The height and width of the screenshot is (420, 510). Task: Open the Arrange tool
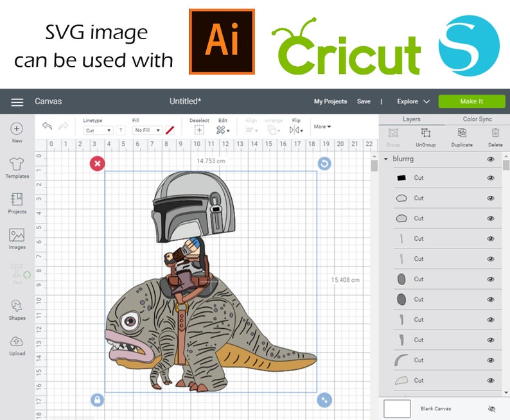[271, 130]
